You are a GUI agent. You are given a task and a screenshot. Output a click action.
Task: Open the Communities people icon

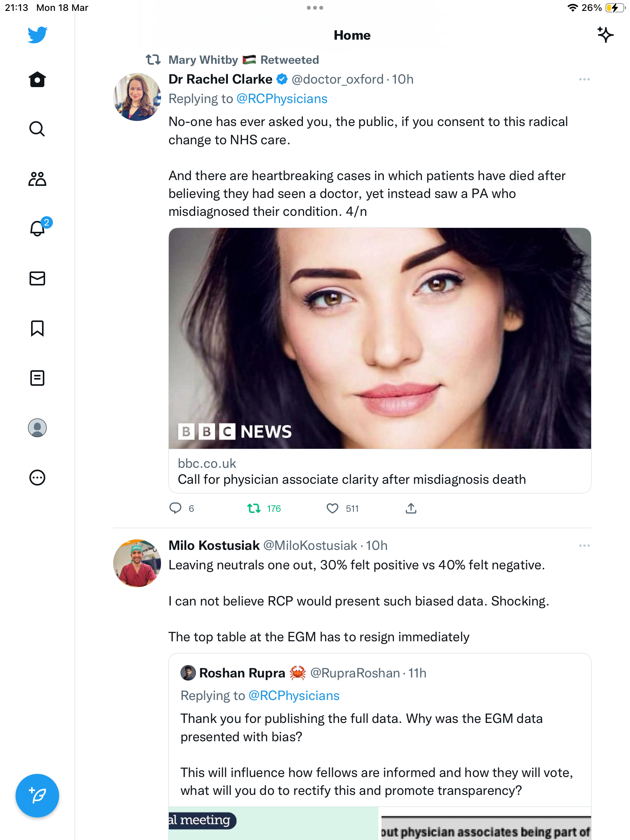[x=37, y=179]
